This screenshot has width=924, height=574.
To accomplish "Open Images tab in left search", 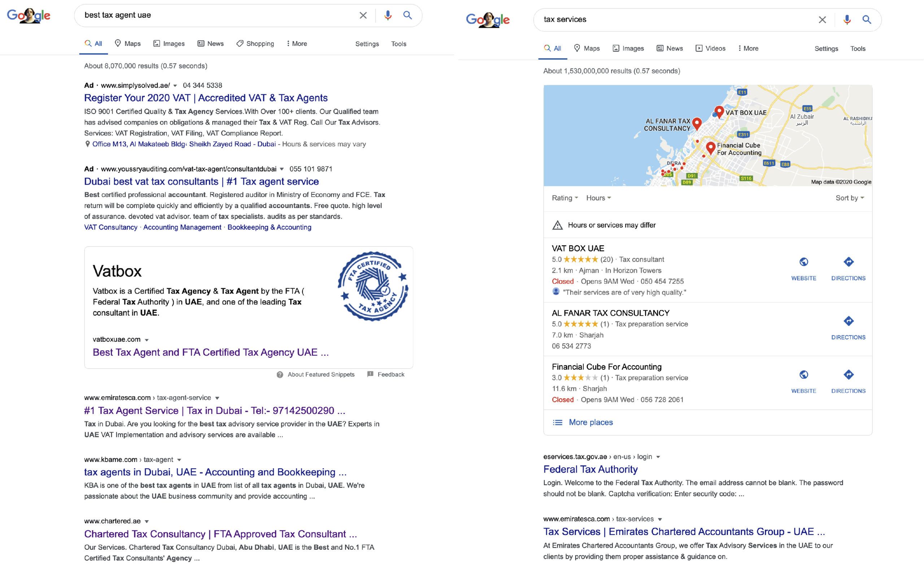I will pyautogui.click(x=169, y=44).
